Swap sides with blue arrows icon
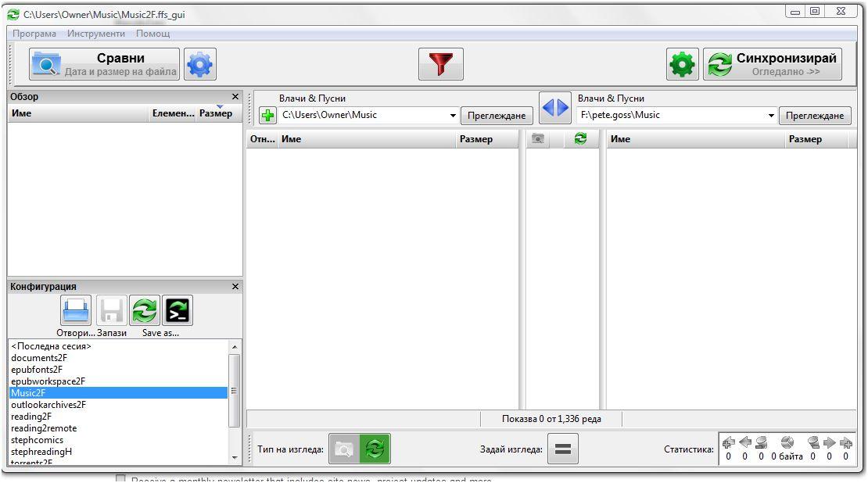The height and width of the screenshot is (483, 868). pyautogui.click(x=554, y=107)
